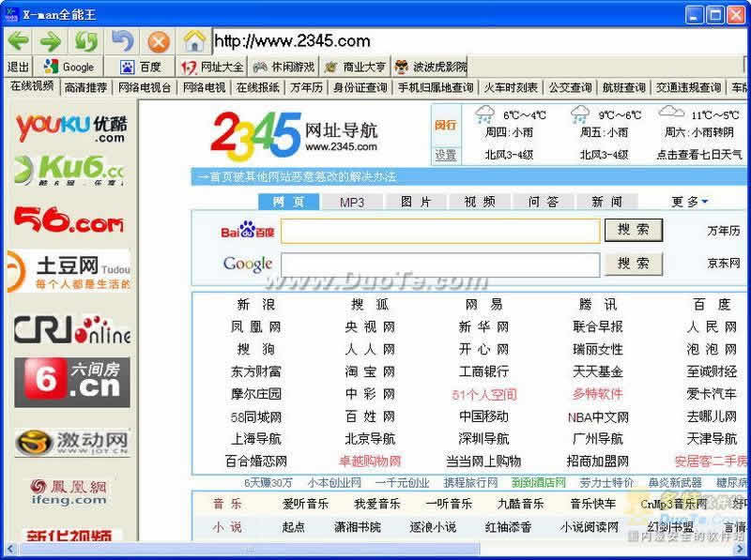
Task: Click the Saturday cloud weather icon
Action: [671, 113]
